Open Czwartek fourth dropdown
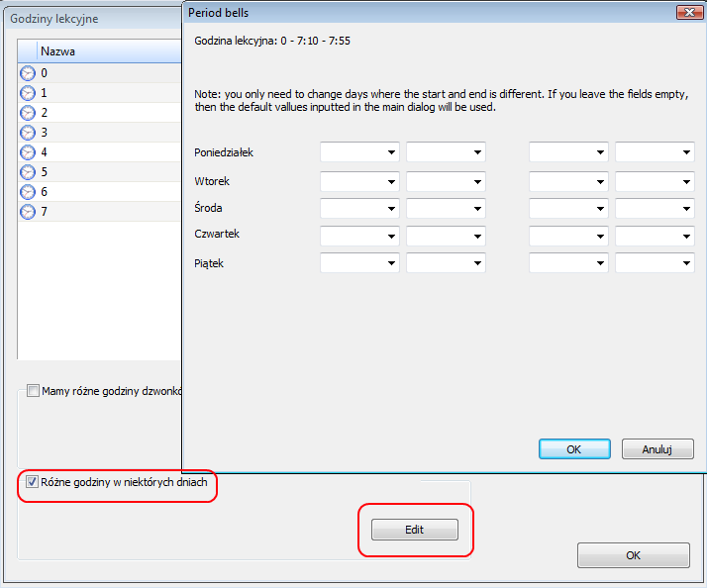Viewport: 707px width, 588px height. pos(655,236)
